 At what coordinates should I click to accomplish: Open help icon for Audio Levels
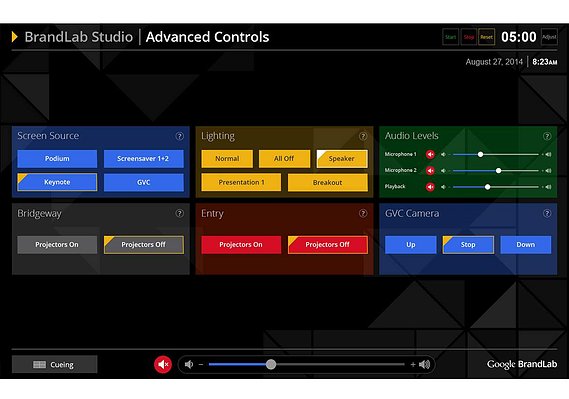(x=547, y=136)
